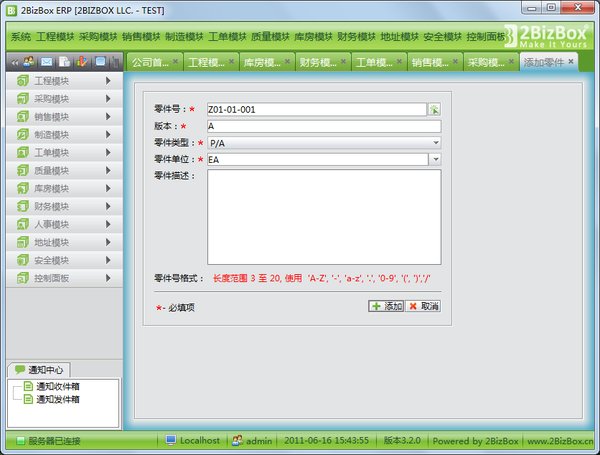Click www.2BizBox.cn link in status bar
This screenshot has width=600, height=455.
click(560, 441)
